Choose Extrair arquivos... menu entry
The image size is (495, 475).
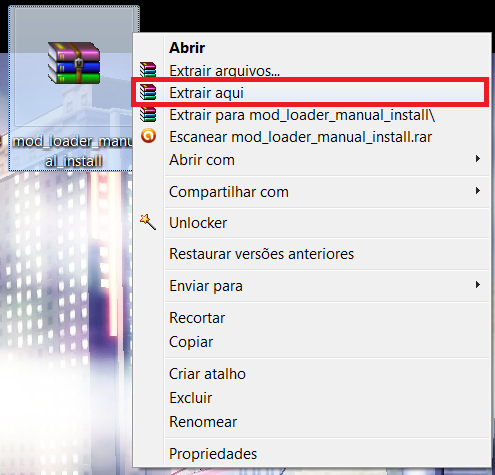(x=311, y=70)
